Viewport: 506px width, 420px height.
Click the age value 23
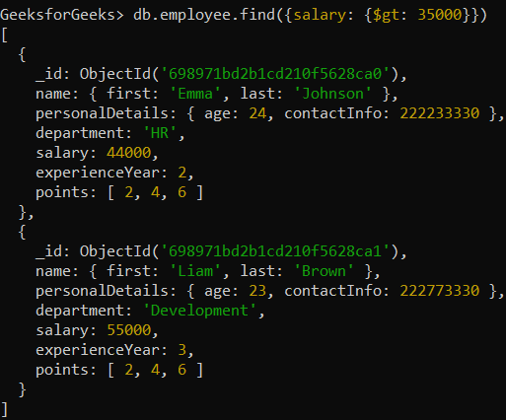click(257, 291)
